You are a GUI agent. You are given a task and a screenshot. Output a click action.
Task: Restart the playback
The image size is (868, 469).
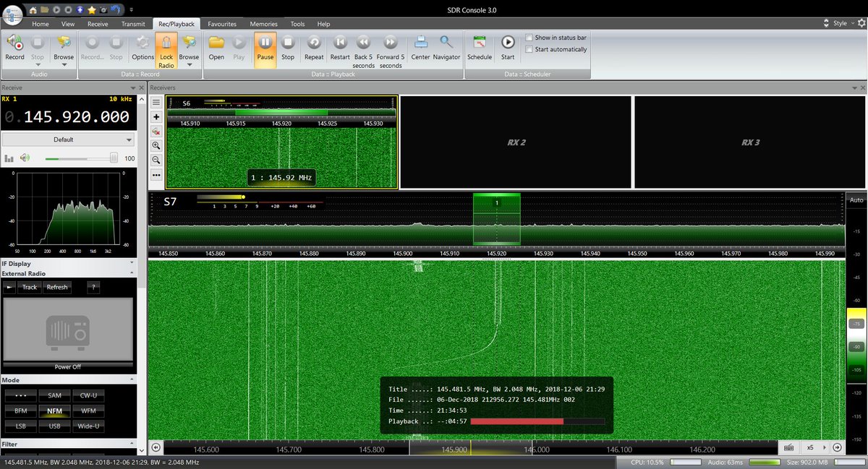coord(340,47)
